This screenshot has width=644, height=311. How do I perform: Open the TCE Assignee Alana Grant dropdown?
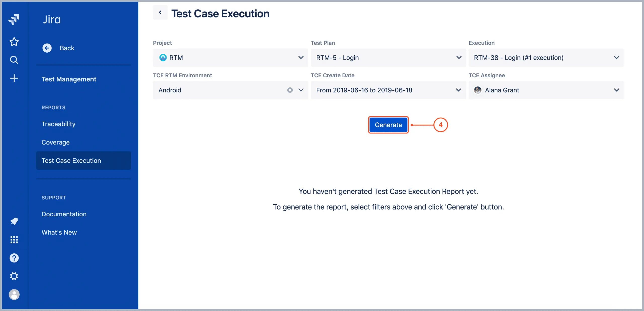616,90
